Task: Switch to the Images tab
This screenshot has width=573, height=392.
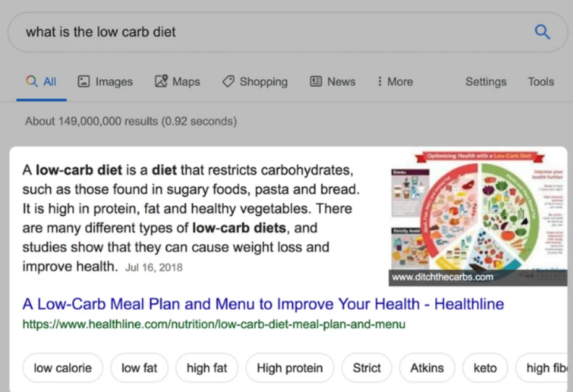Action: (105, 82)
